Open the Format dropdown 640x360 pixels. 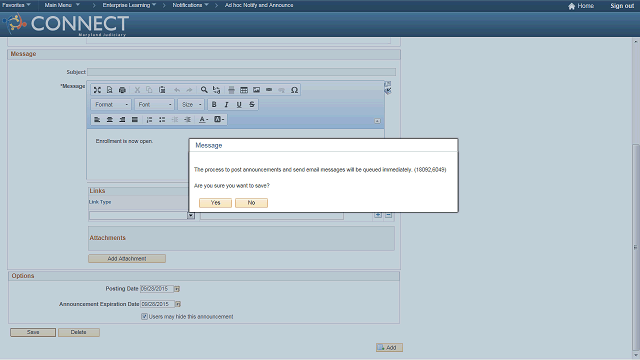(111, 104)
